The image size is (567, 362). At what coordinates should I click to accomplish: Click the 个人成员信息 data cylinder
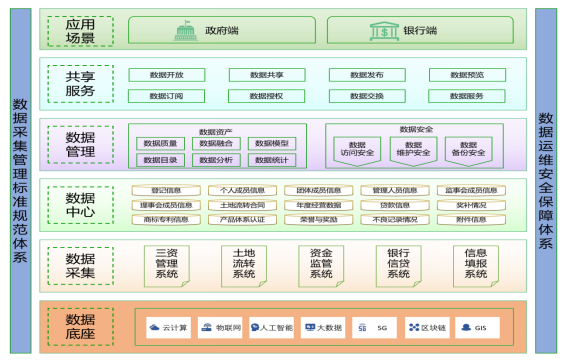pyautogui.click(x=243, y=191)
